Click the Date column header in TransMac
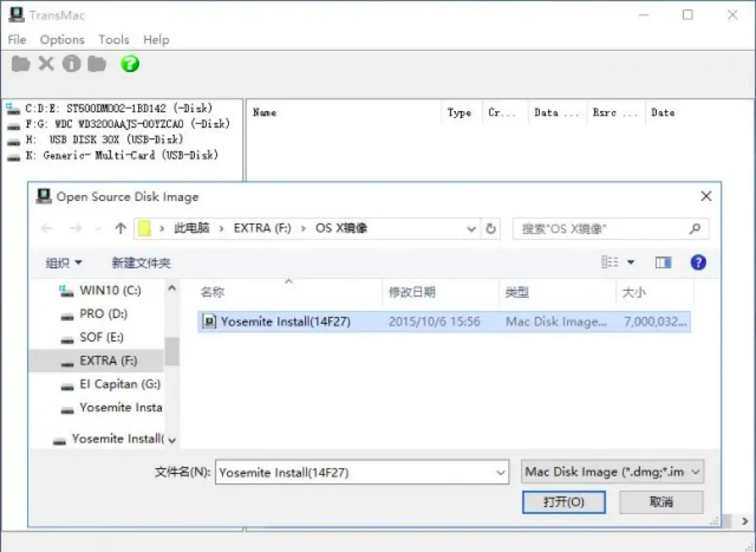This screenshot has width=756, height=552. [x=664, y=113]
